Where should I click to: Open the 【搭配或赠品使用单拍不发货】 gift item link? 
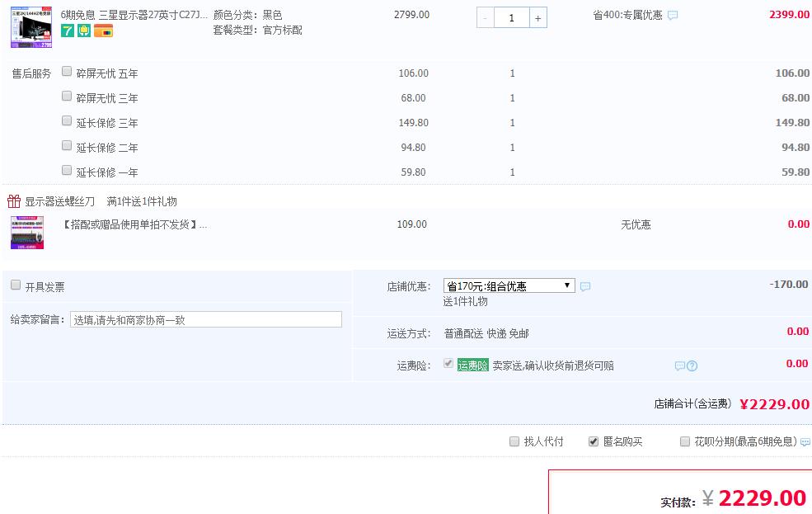(x=134, y=224)
